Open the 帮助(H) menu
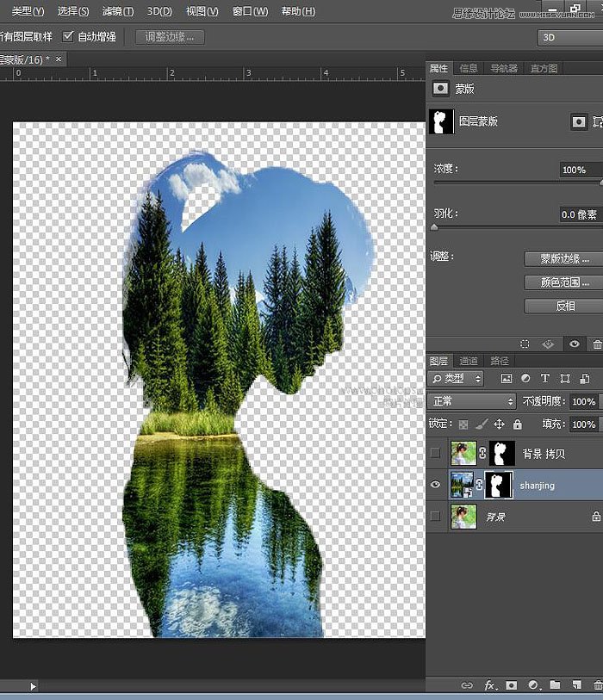Screen dimensions: 603x700 (298, 11)
